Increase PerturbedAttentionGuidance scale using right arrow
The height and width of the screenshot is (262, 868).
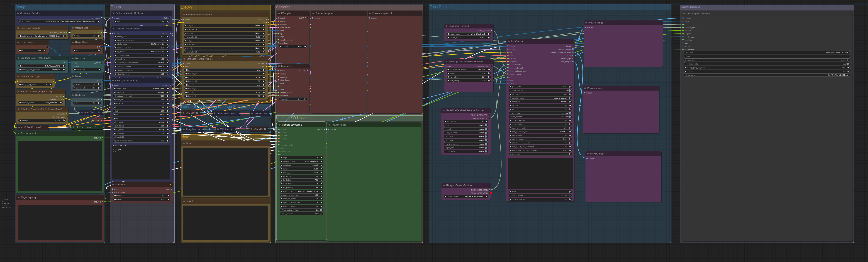pos(167,21)
